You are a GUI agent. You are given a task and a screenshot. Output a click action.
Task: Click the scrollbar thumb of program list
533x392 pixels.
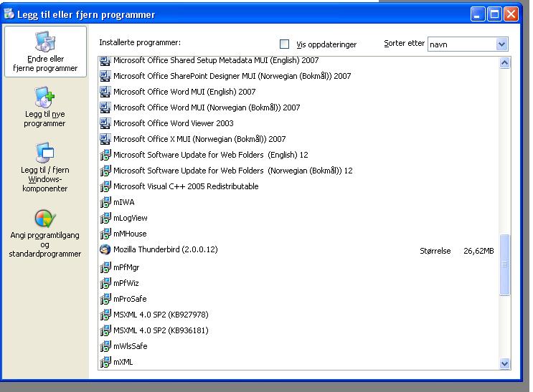[504, 265]
